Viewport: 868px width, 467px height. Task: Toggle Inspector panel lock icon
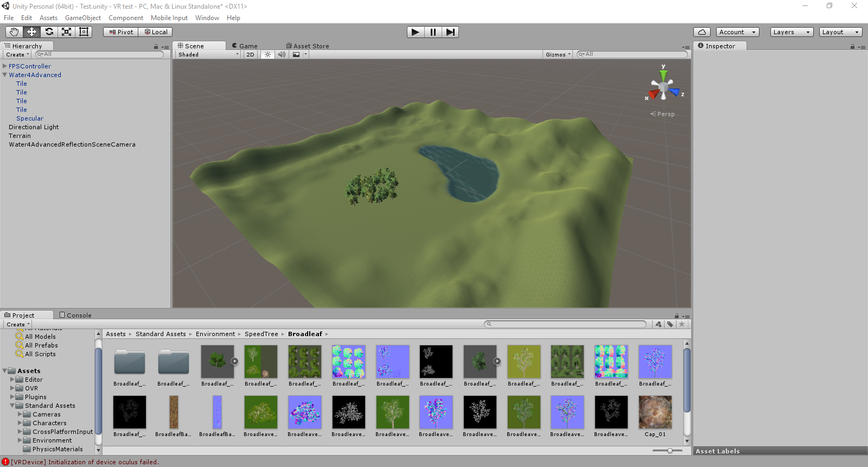point(853,47)
